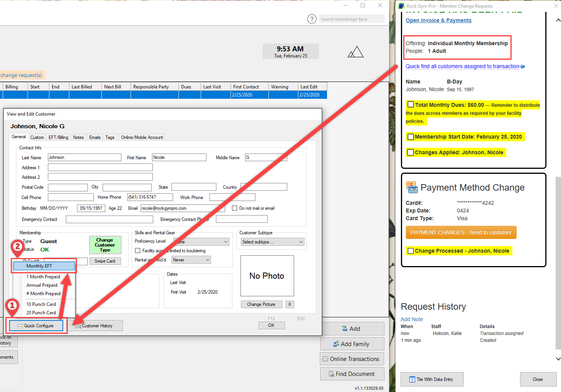Switch to the General tab

19,137
